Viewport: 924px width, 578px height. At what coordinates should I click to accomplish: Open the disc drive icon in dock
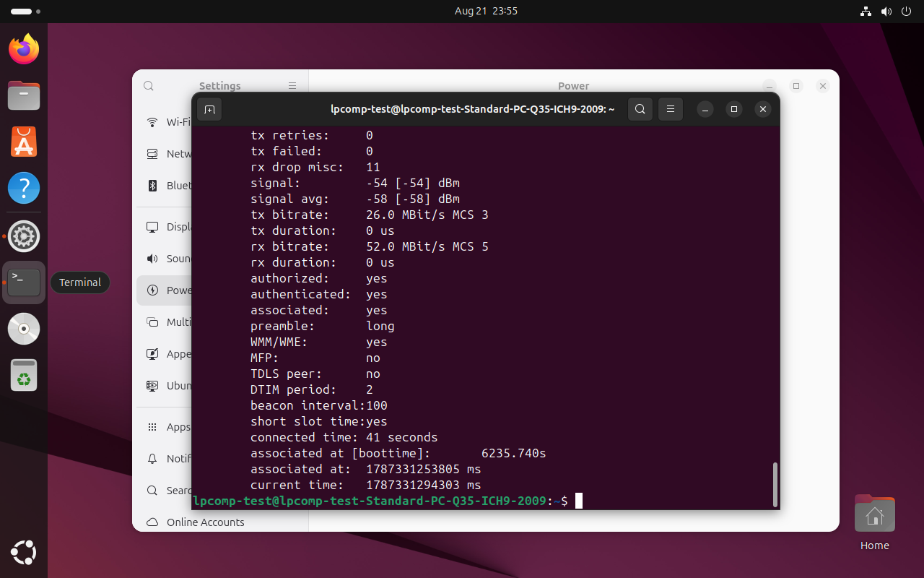pos(24,329)
